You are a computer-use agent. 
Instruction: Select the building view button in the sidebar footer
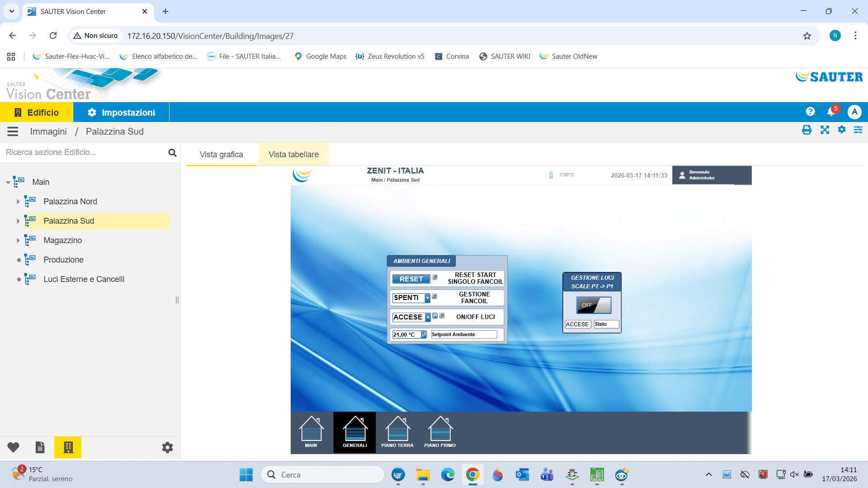68,447
